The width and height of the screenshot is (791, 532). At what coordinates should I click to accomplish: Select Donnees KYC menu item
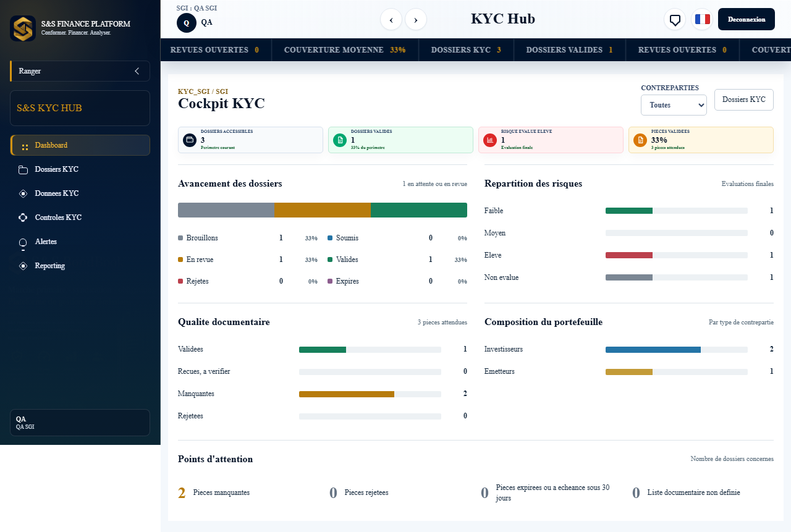[80, 193]
